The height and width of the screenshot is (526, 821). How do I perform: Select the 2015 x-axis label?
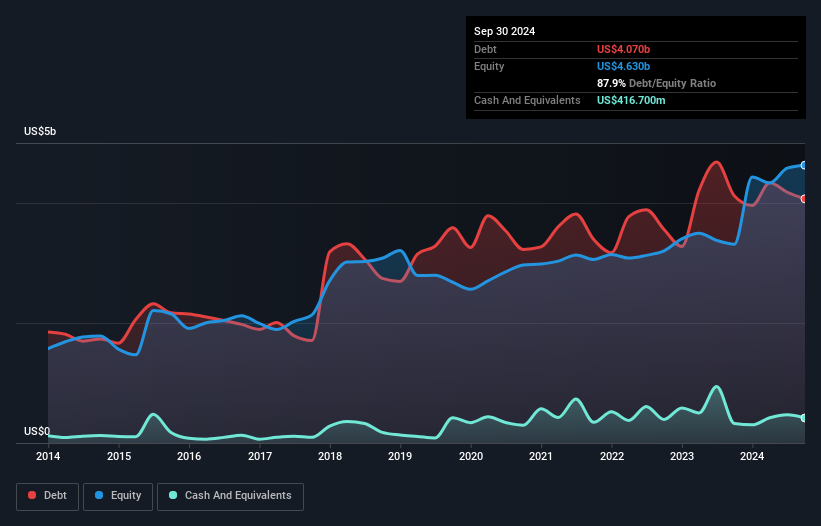point(119,456)
